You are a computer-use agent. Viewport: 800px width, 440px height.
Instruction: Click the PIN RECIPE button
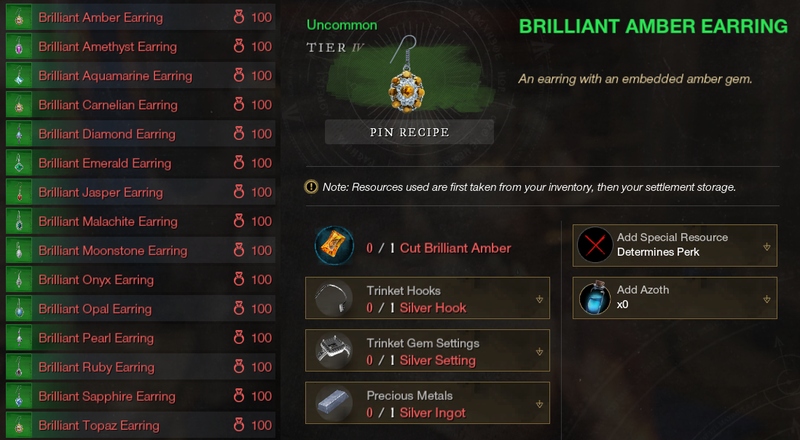point(409,132)
